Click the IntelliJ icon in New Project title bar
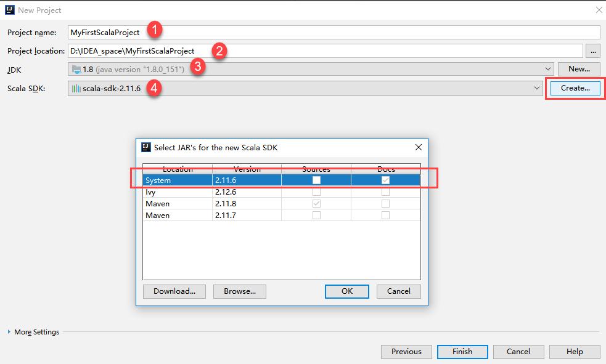Screen dimensions: 606x364 pos(10,10)
